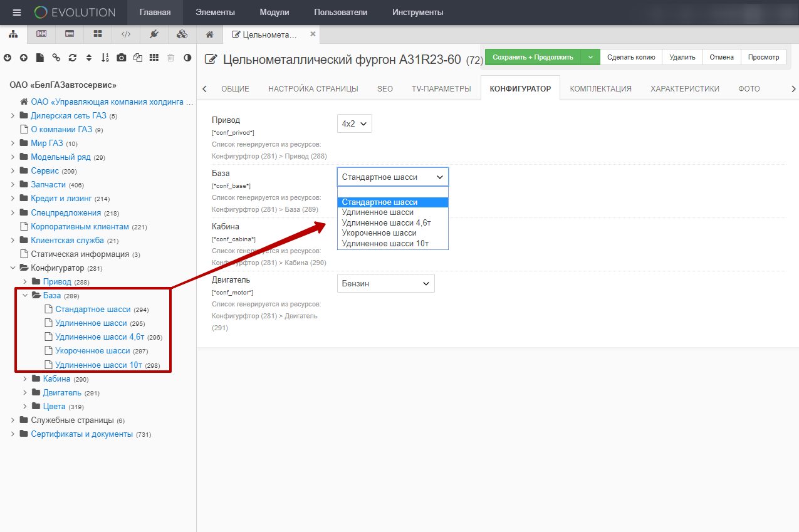Click the Удалить button
This screenshot has width=799, height=532.
pos(682,57)
